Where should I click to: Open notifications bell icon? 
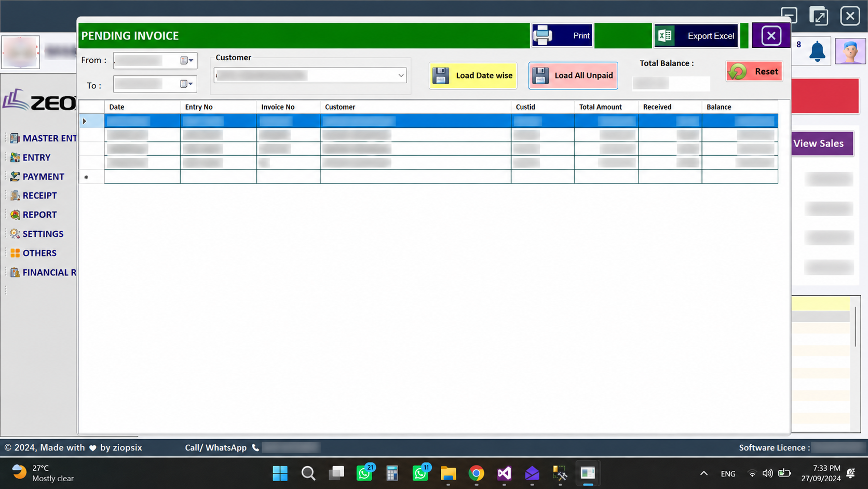click(x=817, y=52)
